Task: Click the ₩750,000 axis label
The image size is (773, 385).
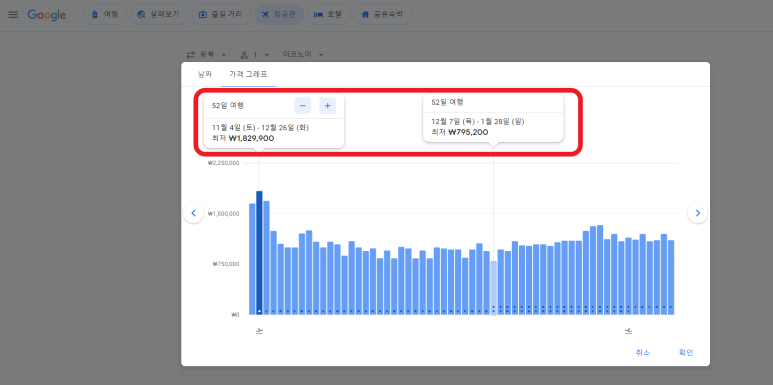Action: (x=226, y=264)
